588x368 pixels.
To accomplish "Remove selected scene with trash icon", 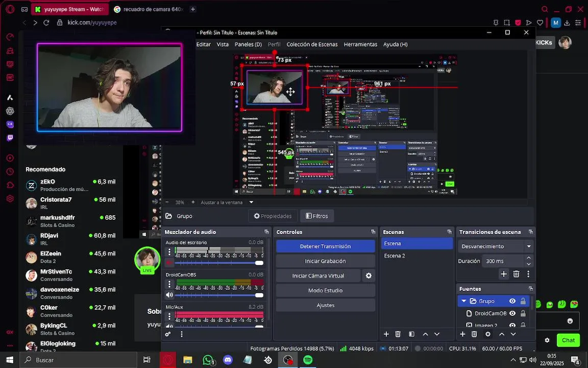I will pyautogui.click(x=398, y=334).
